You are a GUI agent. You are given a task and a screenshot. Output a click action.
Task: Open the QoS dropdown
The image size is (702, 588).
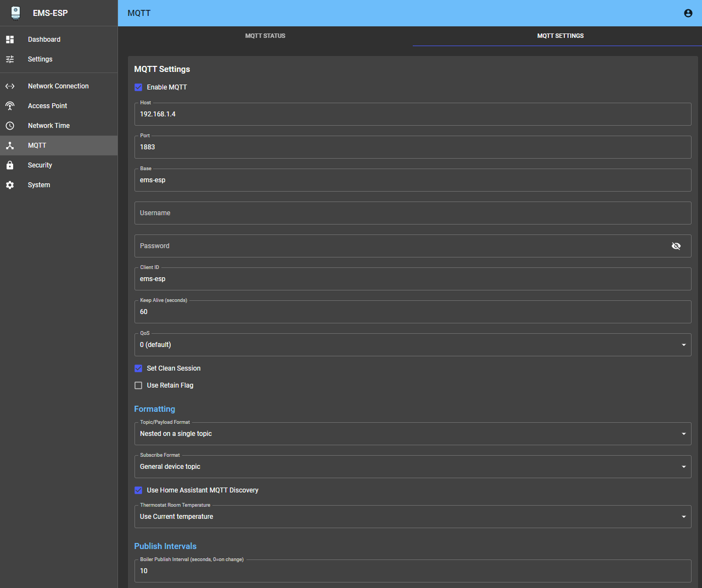point(412,345)
